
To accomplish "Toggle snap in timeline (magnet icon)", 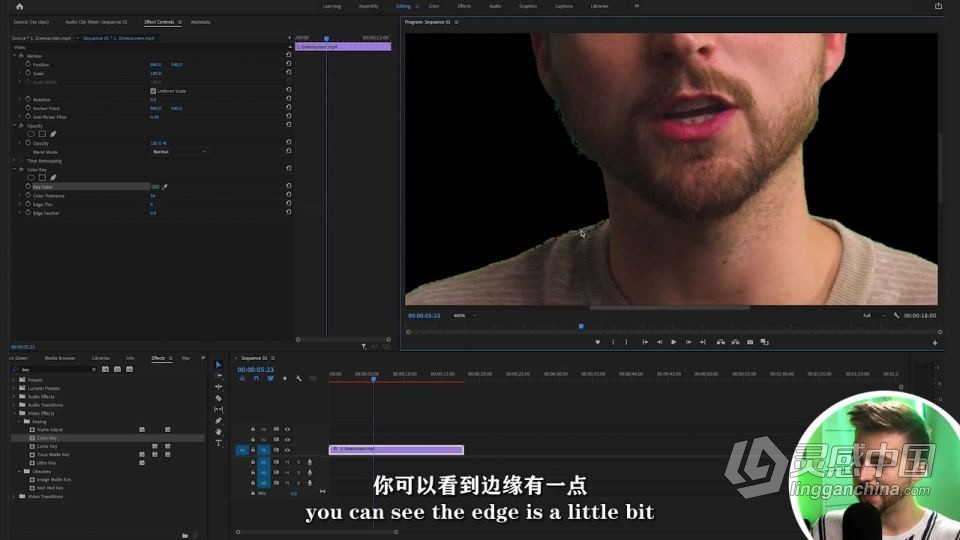I will click(x=256, y=379).
